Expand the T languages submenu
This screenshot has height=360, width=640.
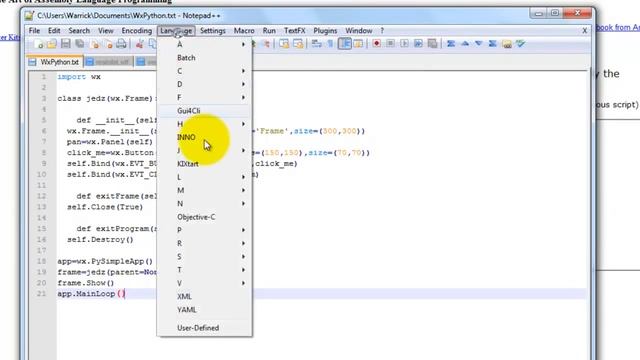[x=204, y=270]
